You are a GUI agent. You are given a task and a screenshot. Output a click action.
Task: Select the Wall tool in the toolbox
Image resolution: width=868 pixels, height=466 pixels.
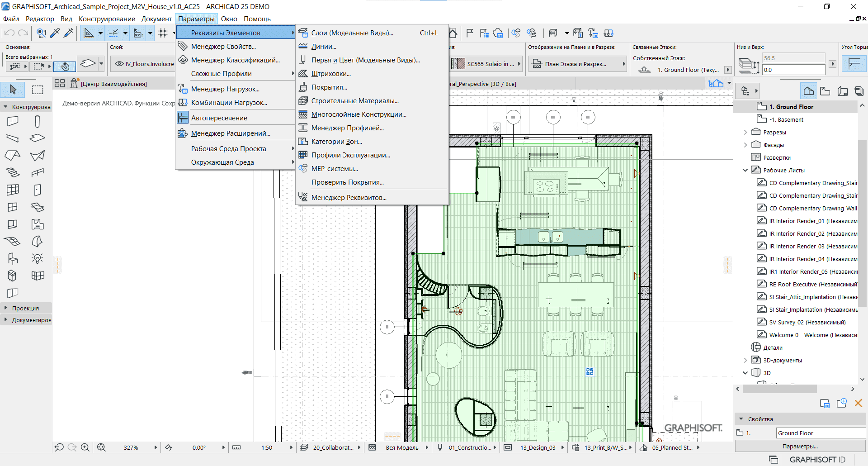pos(13,121)
